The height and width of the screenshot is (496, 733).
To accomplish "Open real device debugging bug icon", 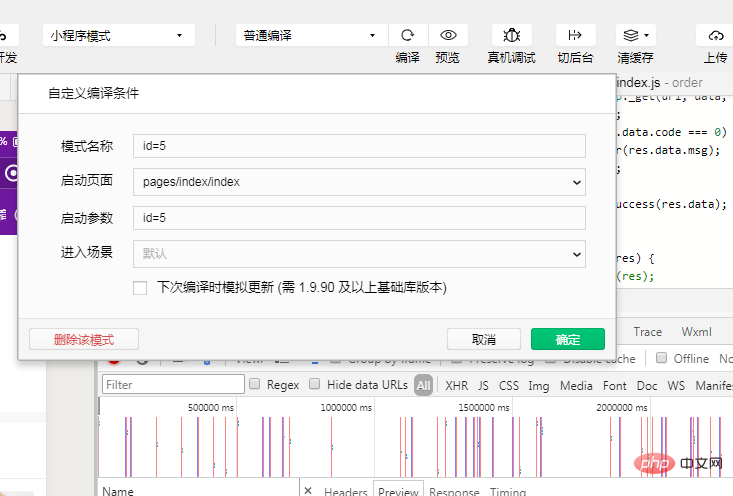I will [511, 35].
